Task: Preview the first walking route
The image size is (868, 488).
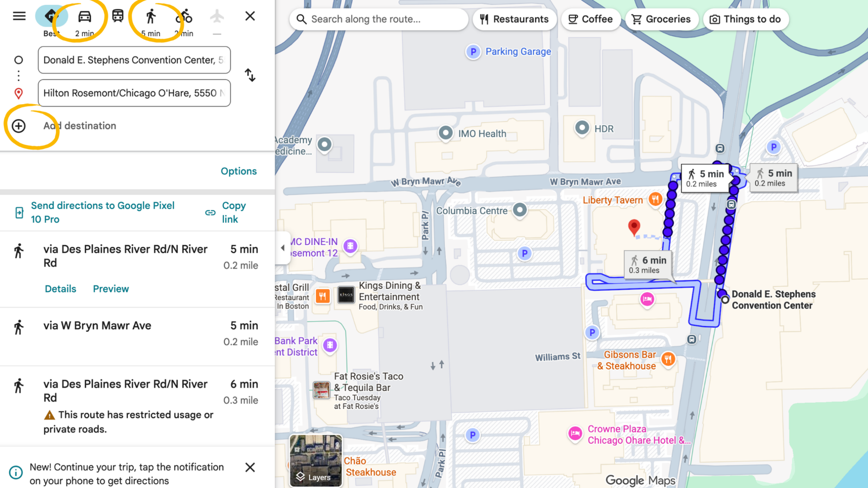Action: (111, 289)
